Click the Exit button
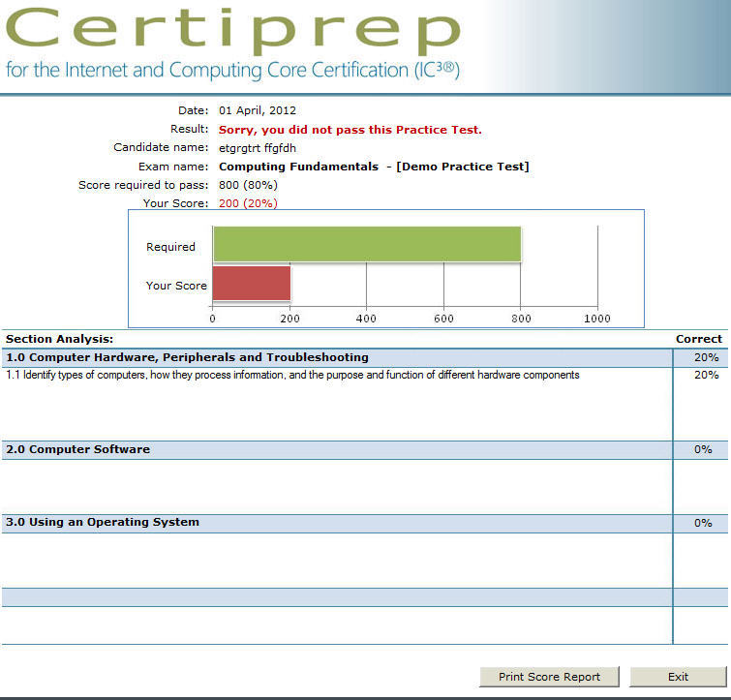Screen dimensions: 731x700 tap(678, 677)
